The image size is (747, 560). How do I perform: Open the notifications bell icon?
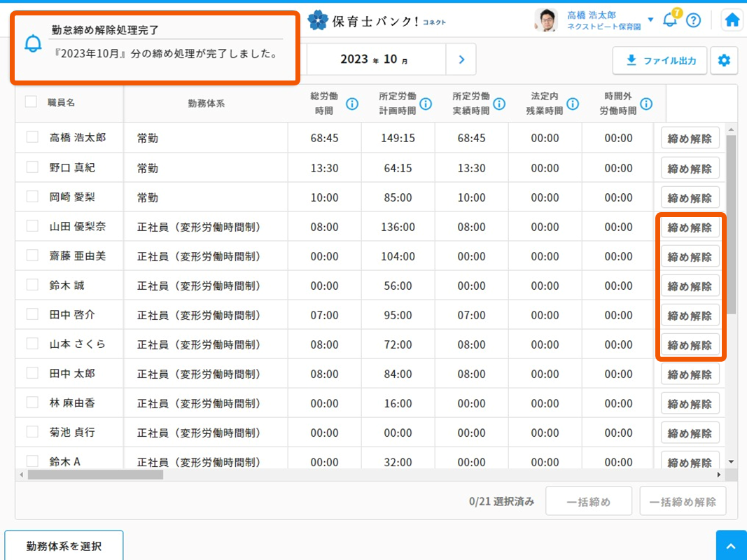(669, 20)
